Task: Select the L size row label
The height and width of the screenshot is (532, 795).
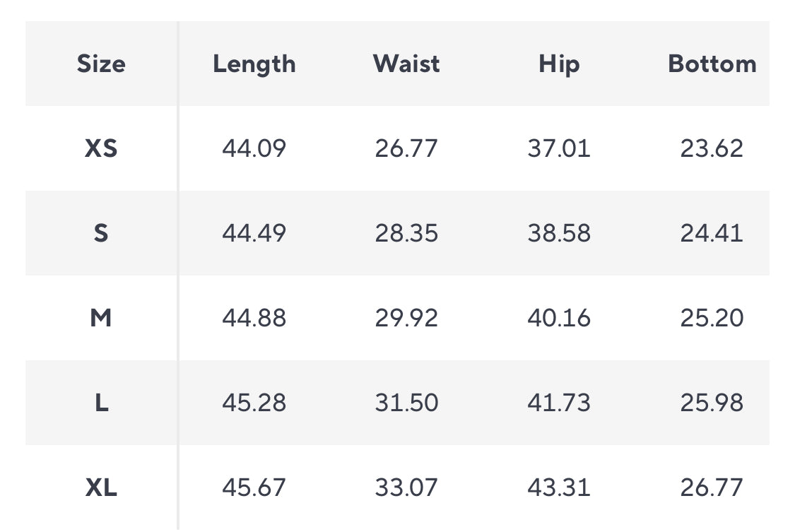Action: [101, 403]
